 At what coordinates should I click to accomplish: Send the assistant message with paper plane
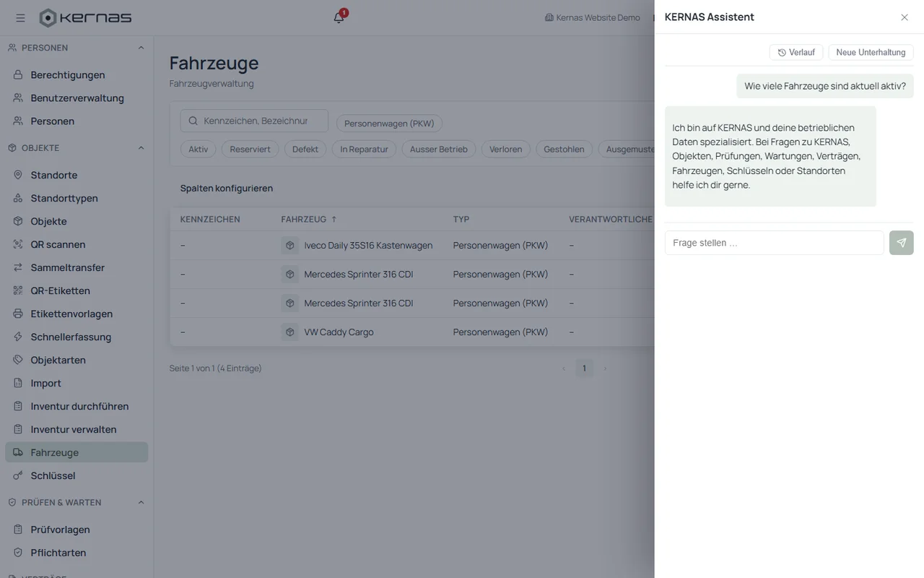point(901,243)
